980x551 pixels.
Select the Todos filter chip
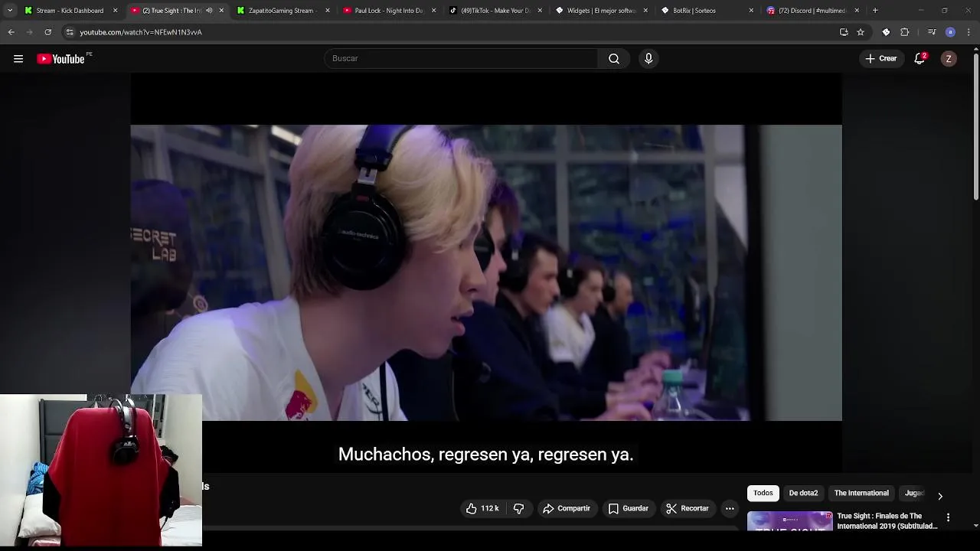pos(763,493)
